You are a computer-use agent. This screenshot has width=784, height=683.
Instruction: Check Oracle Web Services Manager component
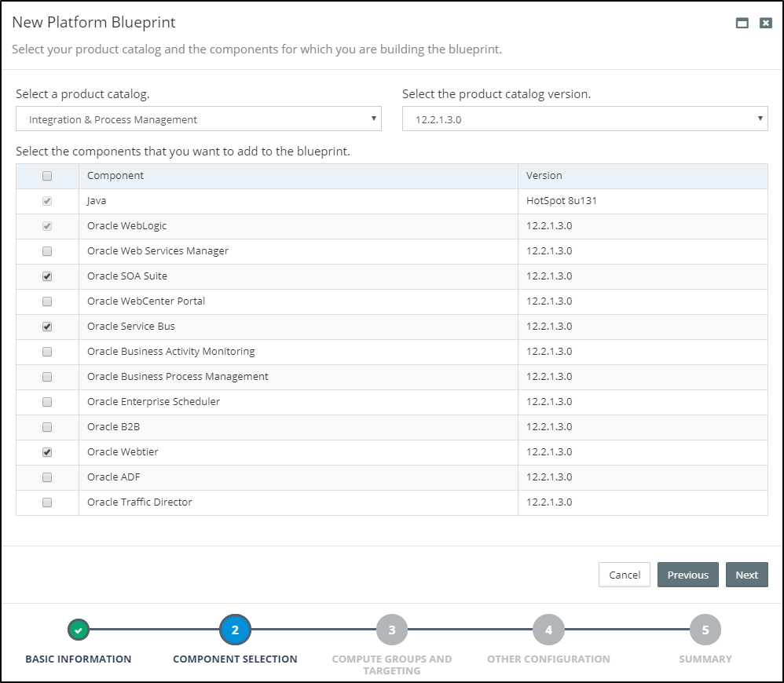[46, 251]
